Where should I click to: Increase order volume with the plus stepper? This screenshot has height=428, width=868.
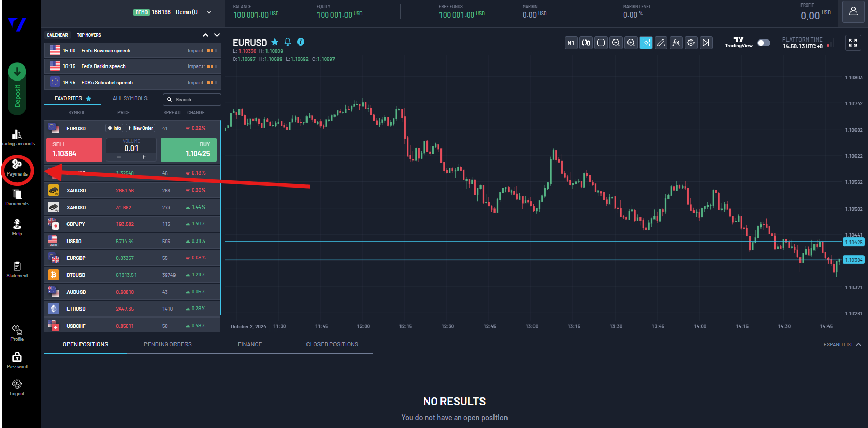(144, 157)
